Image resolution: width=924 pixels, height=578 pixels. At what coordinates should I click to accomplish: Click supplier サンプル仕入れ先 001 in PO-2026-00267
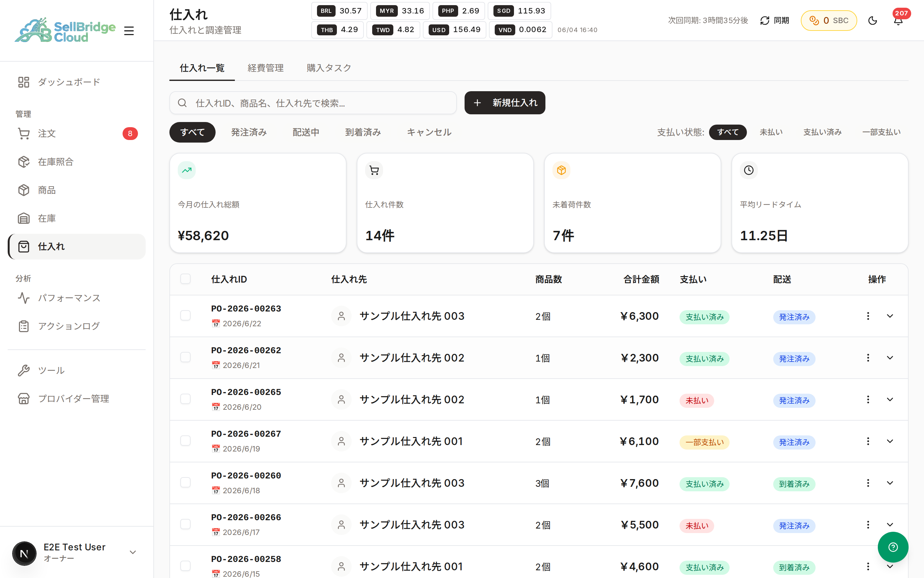click(411, 441)
